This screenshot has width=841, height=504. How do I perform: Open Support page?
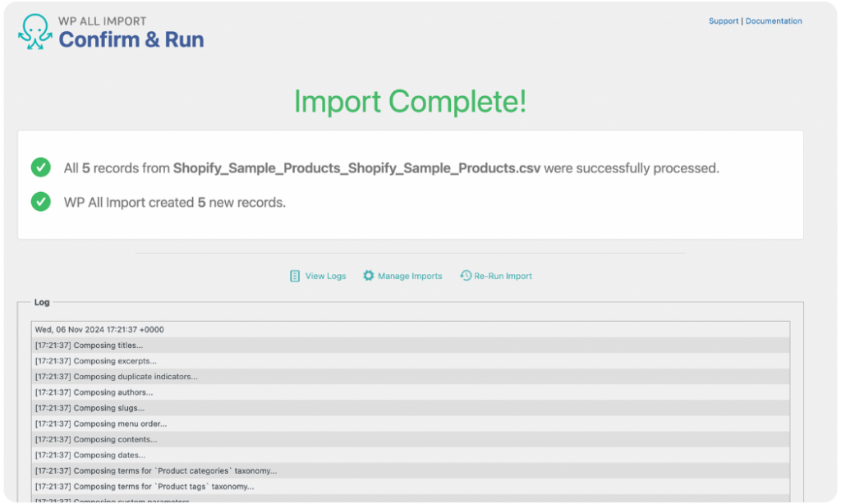coord(723,21)
